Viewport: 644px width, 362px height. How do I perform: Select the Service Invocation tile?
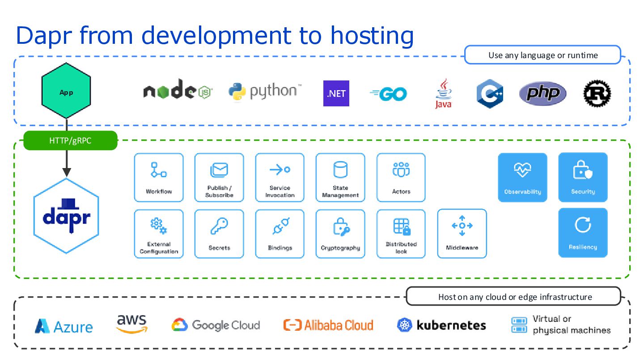[x=280, y=177]
